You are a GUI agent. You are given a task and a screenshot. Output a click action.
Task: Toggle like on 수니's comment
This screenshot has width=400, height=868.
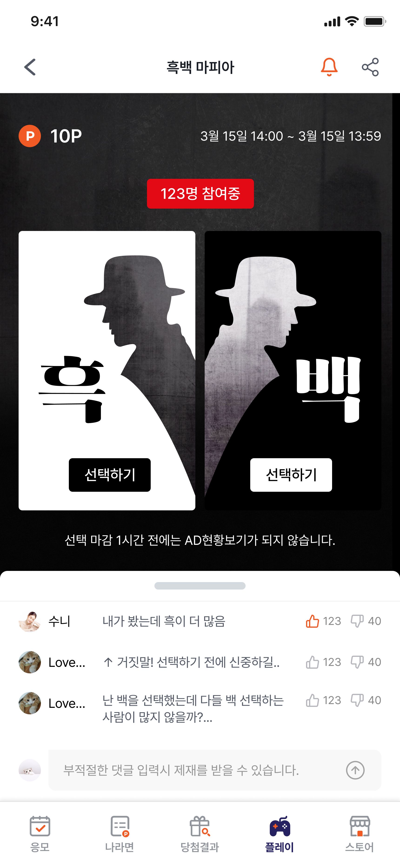pos(312,621)
